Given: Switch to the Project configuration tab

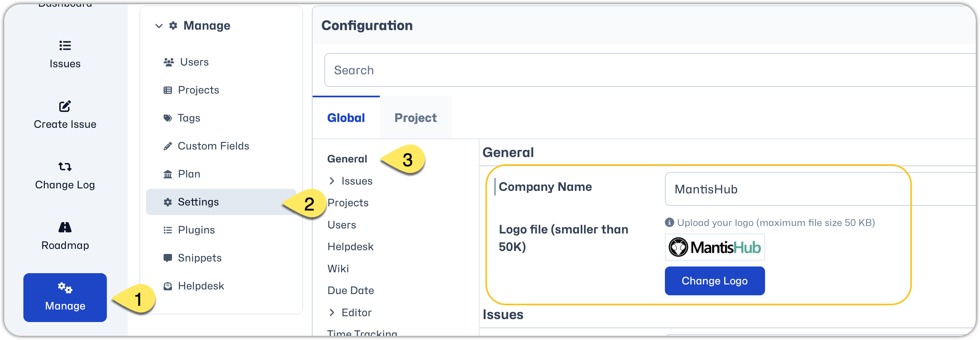Looking at the screenshot, I should pos(416,118).
